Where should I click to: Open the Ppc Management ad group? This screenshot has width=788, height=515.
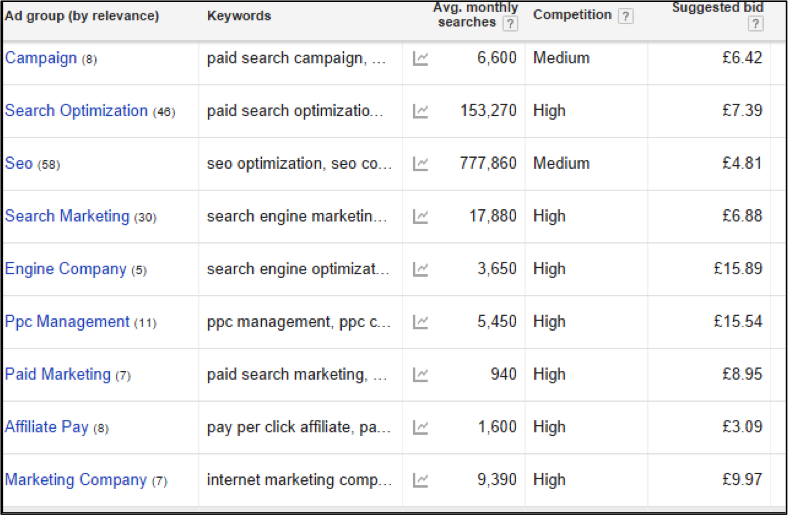[x=67, y=322]
